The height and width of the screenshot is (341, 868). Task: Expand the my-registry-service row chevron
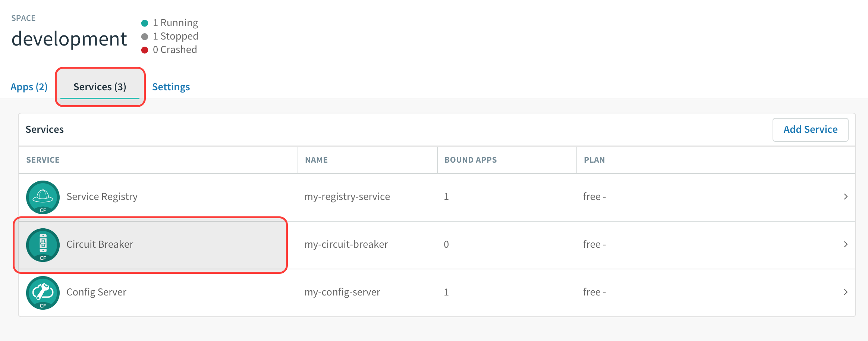coord(846,197)
